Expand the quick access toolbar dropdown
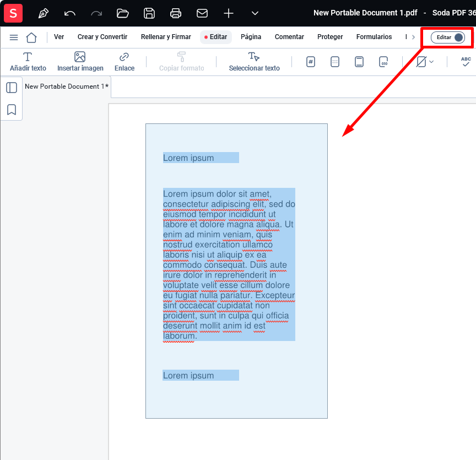The height and width of the screenshot is (460, 476). coord(255,13)
